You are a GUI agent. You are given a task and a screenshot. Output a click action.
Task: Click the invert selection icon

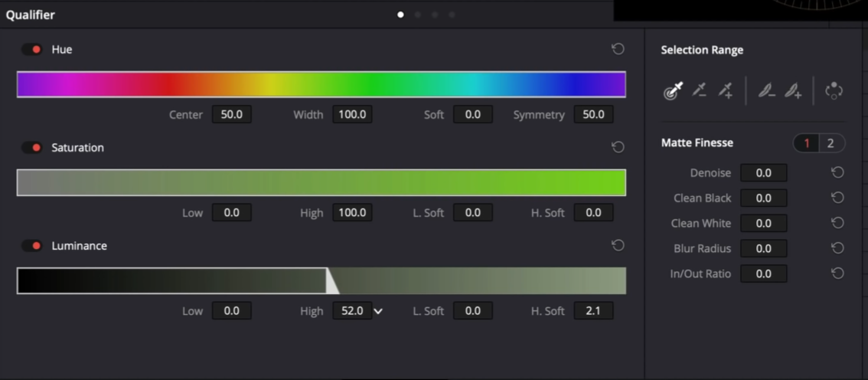pyautogui.click(x=834, y=90)
